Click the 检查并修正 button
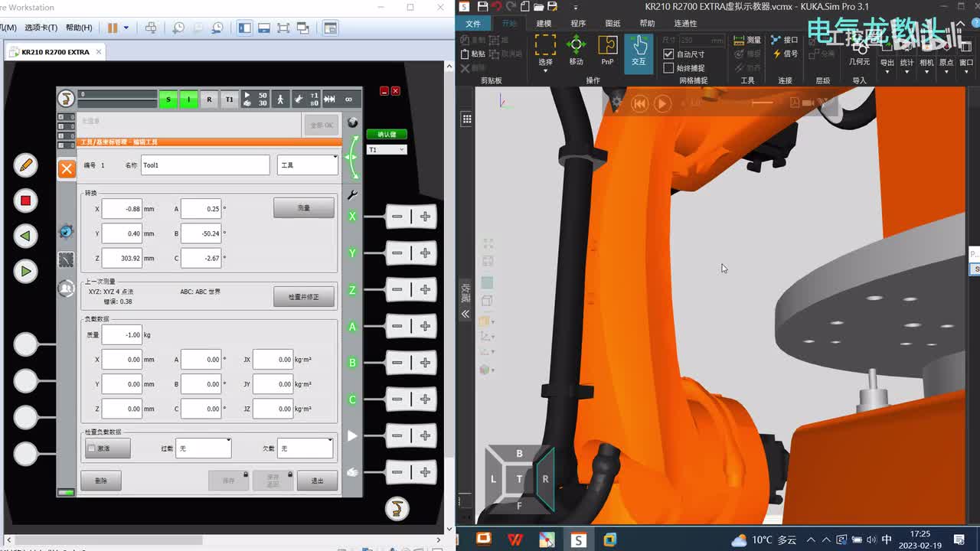 pos(304,296)
